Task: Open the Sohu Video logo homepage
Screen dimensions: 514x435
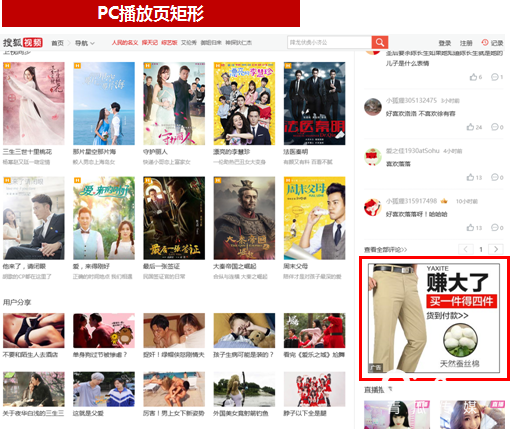Action: pos(23,43)
